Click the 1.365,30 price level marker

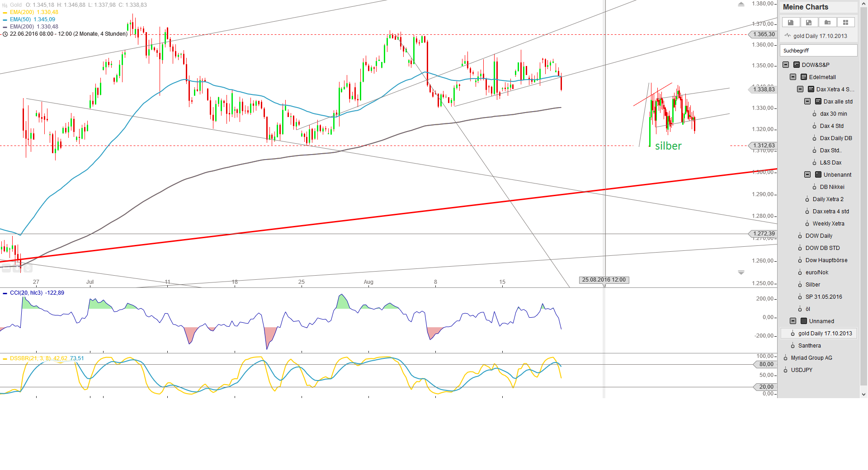tap(764, 34)
